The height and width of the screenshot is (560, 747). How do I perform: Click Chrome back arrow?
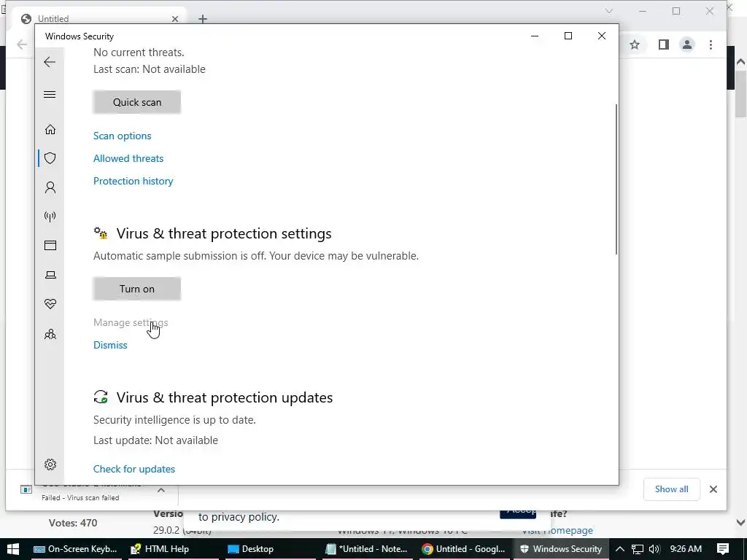pyautogui.click(x=22, y=44)
